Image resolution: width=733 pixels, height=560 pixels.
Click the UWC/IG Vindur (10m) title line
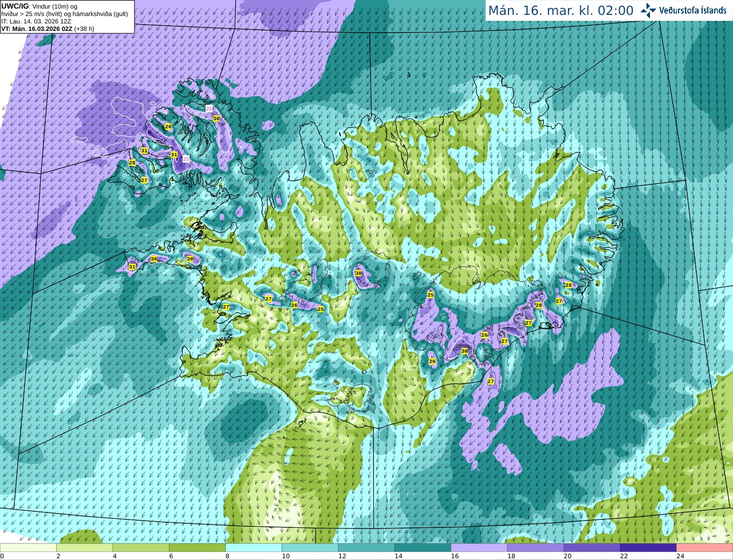[x=39, y=6]
